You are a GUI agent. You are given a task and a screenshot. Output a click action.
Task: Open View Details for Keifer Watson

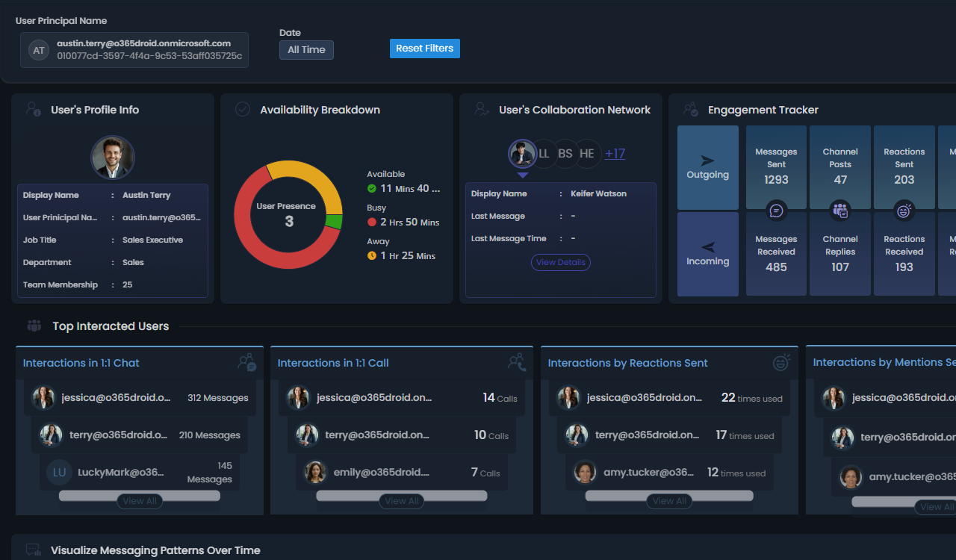[560, 262]
